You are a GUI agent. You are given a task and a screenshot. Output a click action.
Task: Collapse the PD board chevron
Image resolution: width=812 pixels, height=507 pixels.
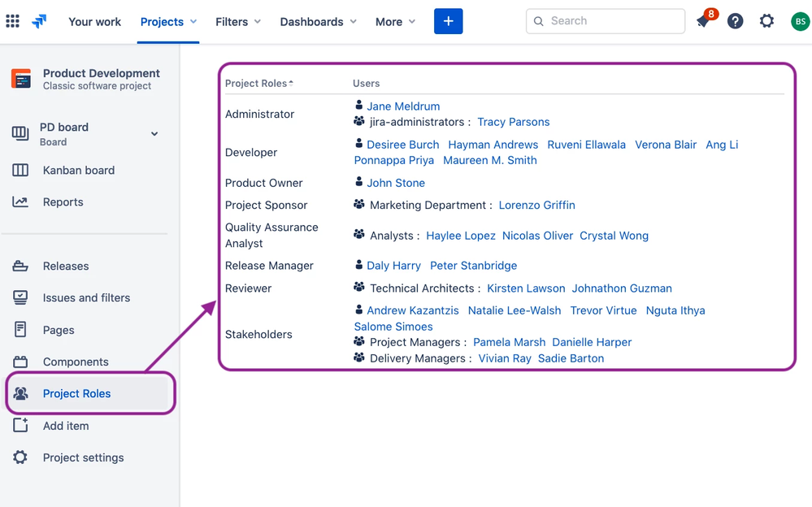pyautogui.click(x=154, y=133)
